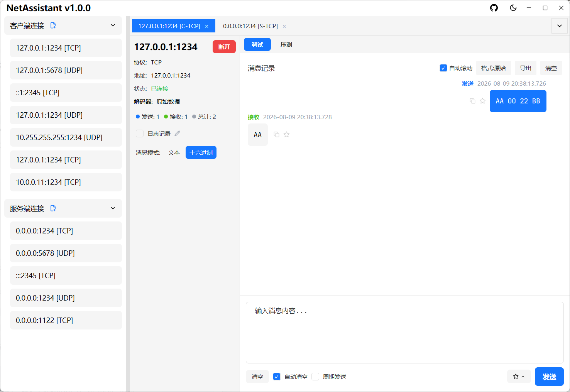Screen dimensions: 570x392
Task: Enable the 日志记录 checkbox
Action: point(140,133)
